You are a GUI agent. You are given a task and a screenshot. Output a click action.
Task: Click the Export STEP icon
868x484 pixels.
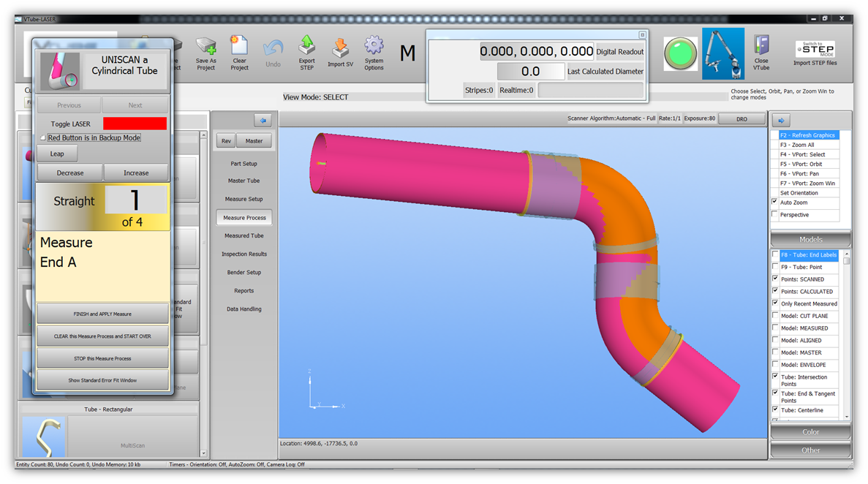(306, 48)
